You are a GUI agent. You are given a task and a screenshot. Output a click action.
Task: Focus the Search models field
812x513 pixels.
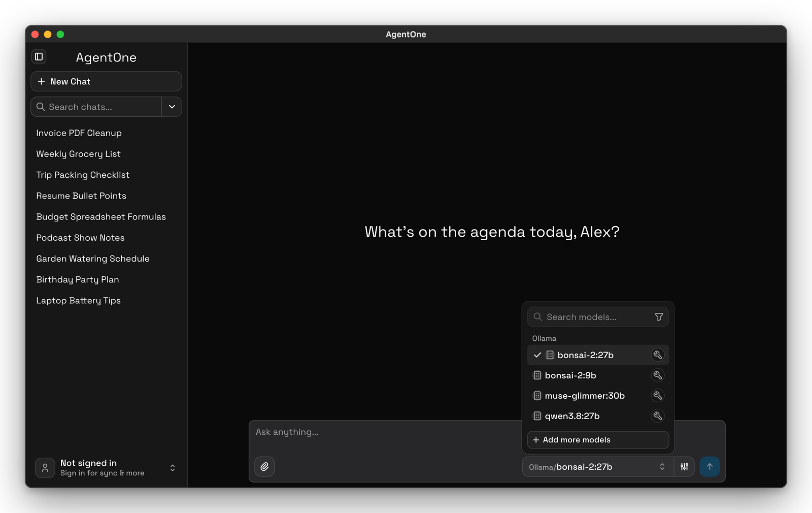(x=598, y=317)
